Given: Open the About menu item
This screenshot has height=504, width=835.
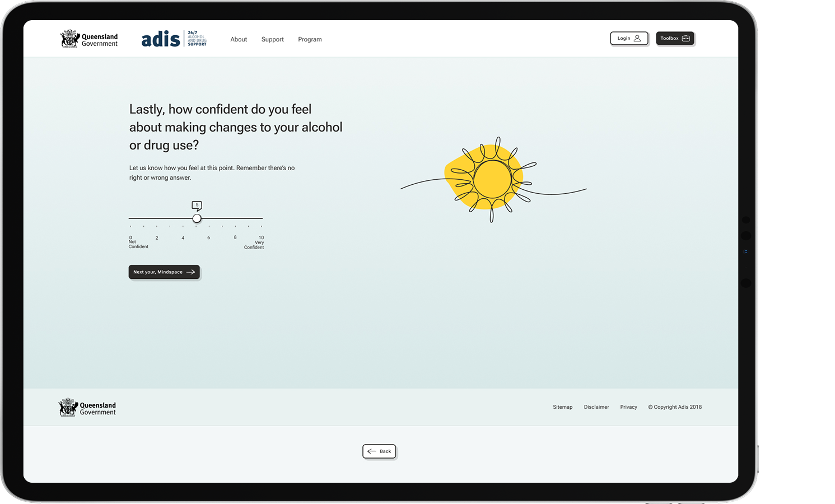Looking at the screenshot, I should point(239,40).
